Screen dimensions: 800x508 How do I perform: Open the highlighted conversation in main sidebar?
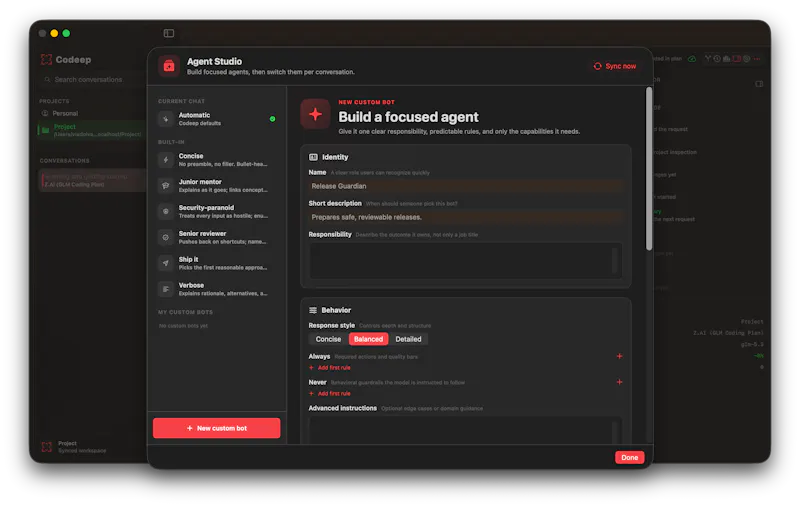[x=93, y=180]
